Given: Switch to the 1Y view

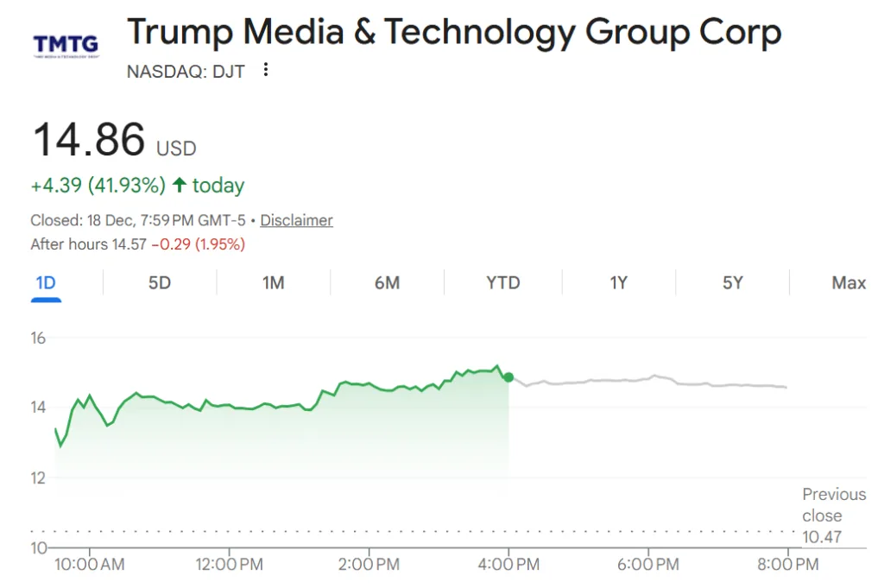Looking at the screenshot, I should click(618, 283).
